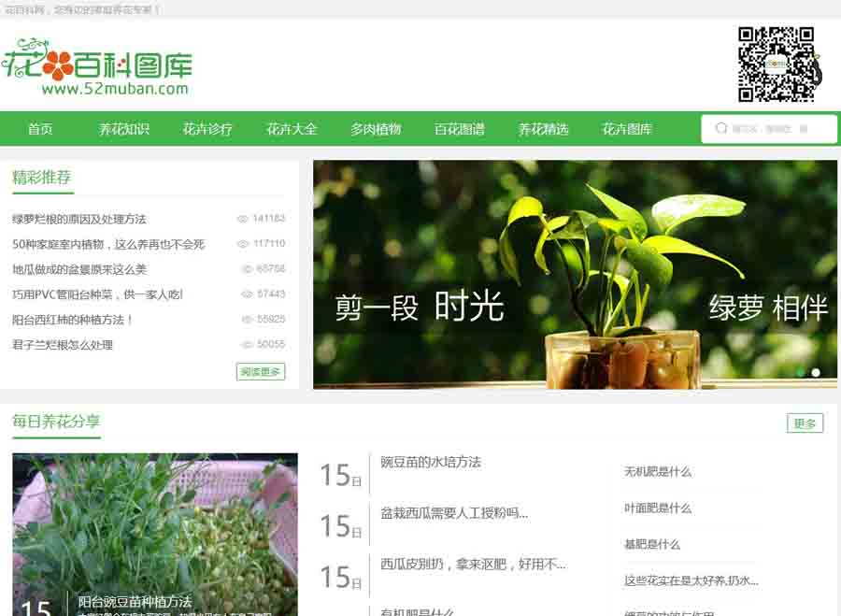Click the 15日 date beside 豌豆苗的水培方法
Viewport: 841px width, 616px height.
pyautogui.click(x=341, y=475)
